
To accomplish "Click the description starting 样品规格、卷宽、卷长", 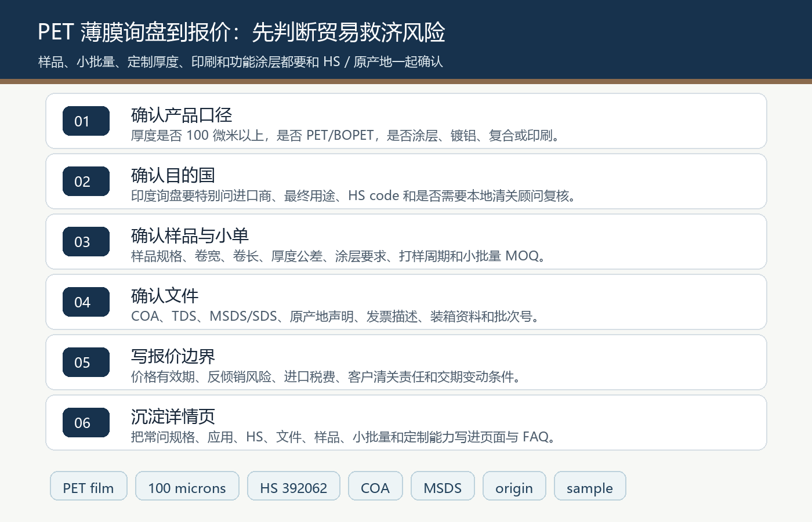I will click(339, 256).
